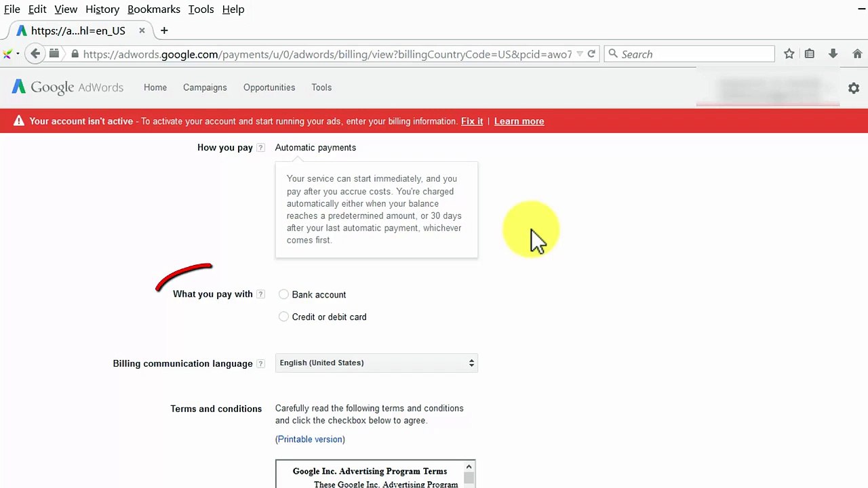The image size is (868, 488).
Task: Click the Learn more link
Action: tap(519, 121)
